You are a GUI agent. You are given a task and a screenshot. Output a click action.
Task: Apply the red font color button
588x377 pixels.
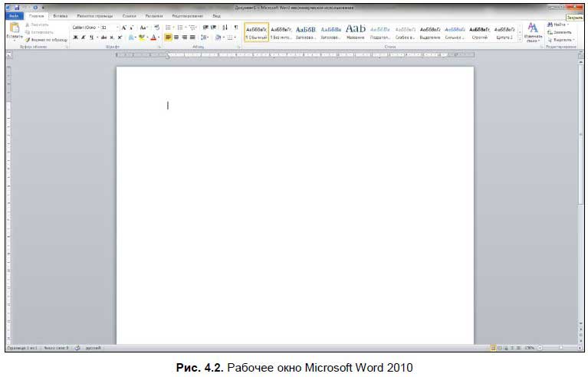pyautogui.click(x=153, y=38)
